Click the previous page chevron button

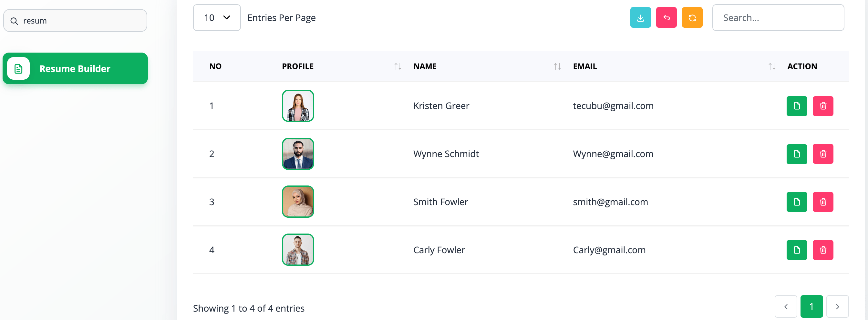(786, 306)
